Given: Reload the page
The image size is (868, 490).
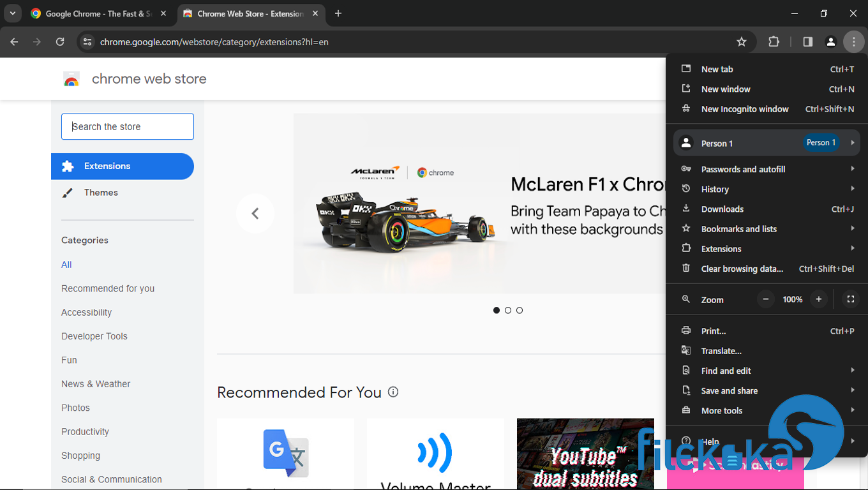Looking at the screenshot, I should (x=60, y=42).
